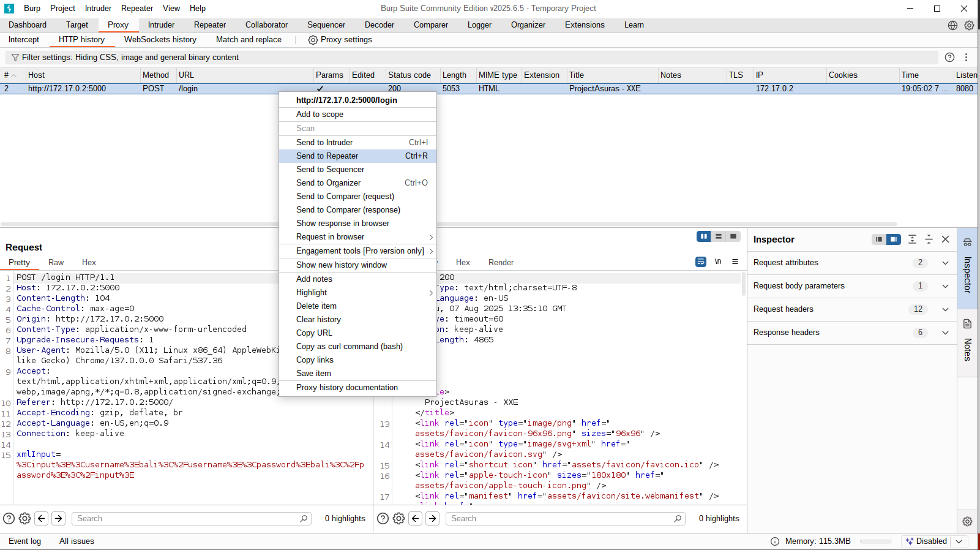The width and height of the screenshot is (980, 550).
Task: Open Event log
Action: click(x=24, y=541)
